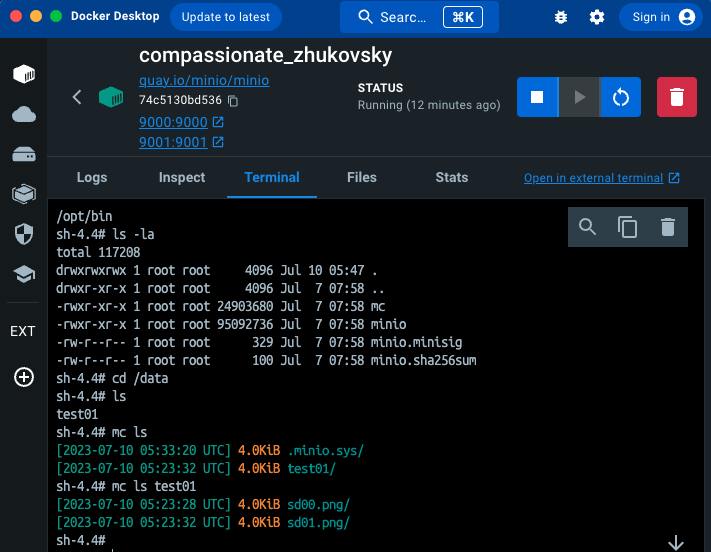This screenshot has height=552, width=711.
Task: Click the quay.io/minio/minio image link
Action: [x=204, y=80]
